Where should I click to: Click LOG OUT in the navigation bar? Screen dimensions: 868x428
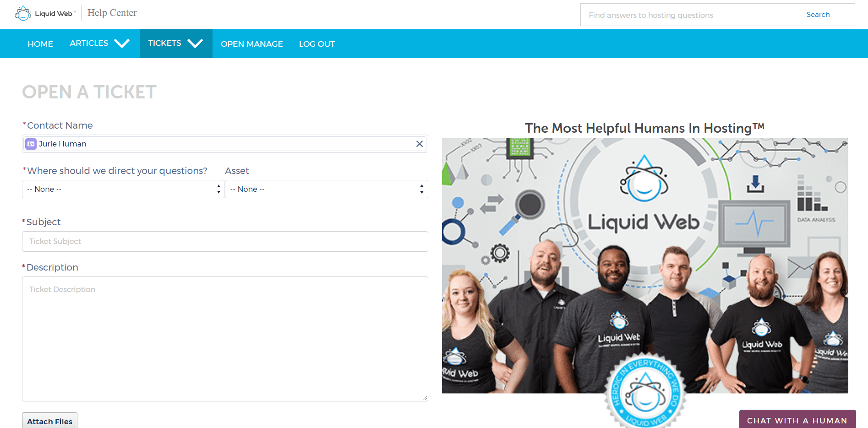point(317,44)
